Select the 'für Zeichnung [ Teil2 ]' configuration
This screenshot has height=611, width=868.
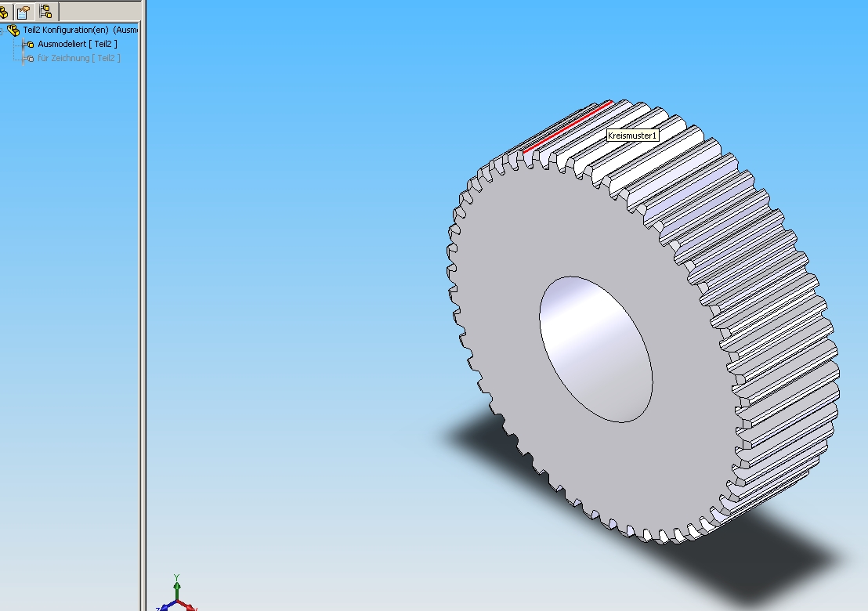(78, 57)
